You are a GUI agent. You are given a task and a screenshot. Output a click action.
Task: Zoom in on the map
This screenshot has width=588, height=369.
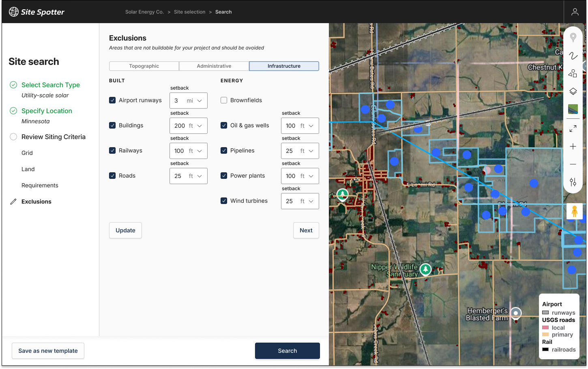(x=573, y=146)
